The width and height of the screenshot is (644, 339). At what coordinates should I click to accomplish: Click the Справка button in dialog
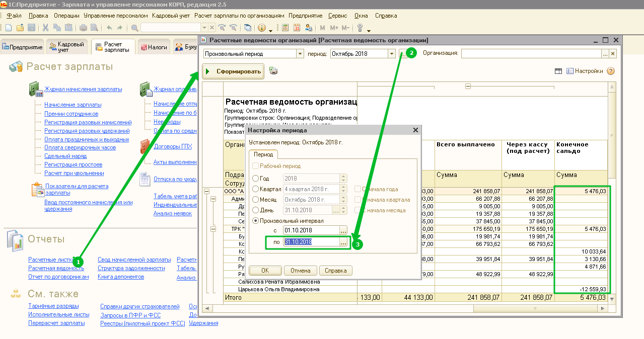(x=335, y=271)
